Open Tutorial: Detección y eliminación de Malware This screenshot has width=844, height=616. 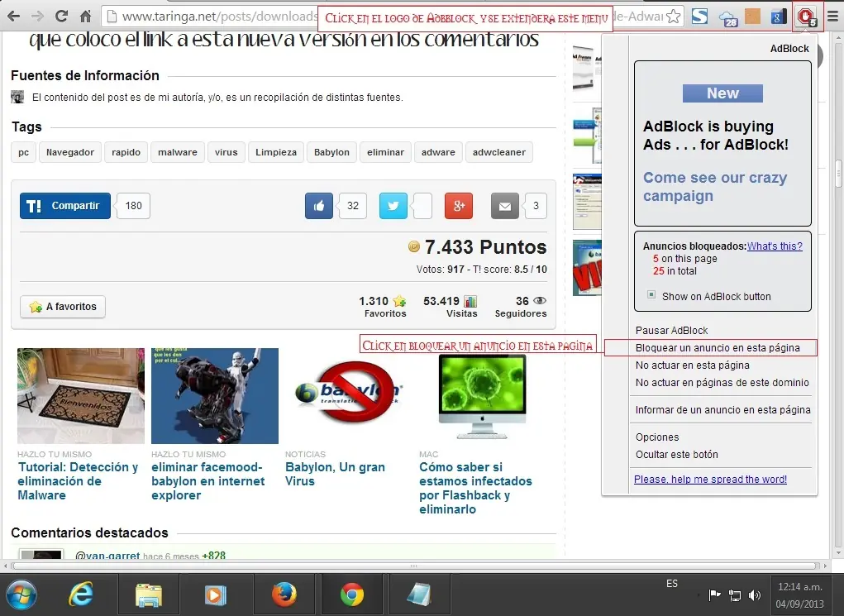(x=78, y=481)
